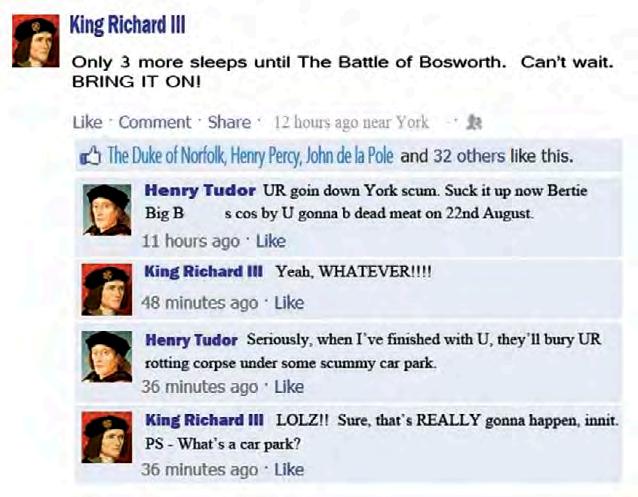
Task: Click Henry Tudor's avatar on first comment
Action: [107, 210]
